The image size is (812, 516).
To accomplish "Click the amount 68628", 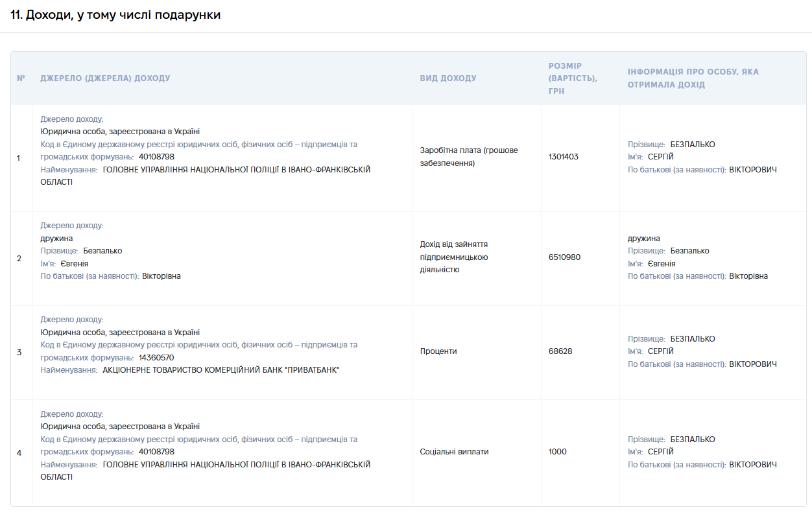I will coord(560,351).
